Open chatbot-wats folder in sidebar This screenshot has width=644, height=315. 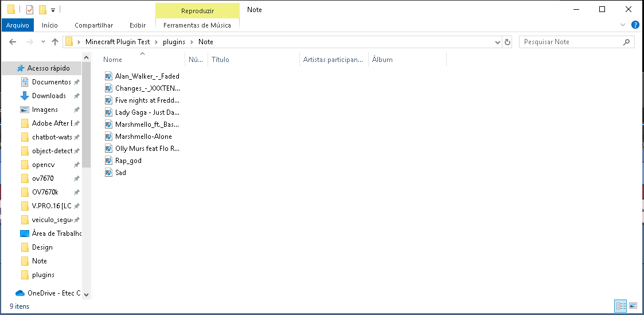[x=52, y=137]
